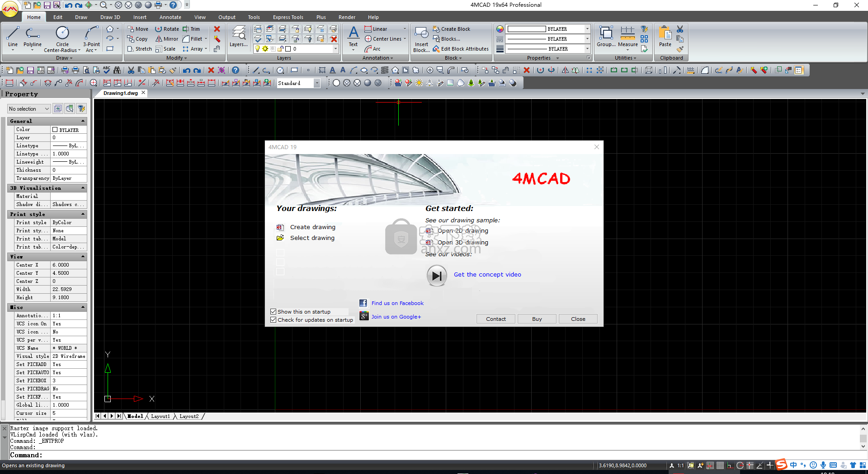
Task: Choose the Stretch tool
Action: [139, 49]
